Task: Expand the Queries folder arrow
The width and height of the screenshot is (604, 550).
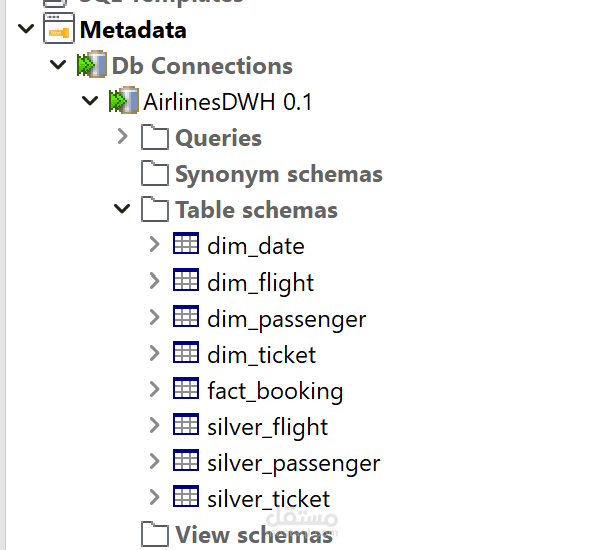Action: [122, 137]
